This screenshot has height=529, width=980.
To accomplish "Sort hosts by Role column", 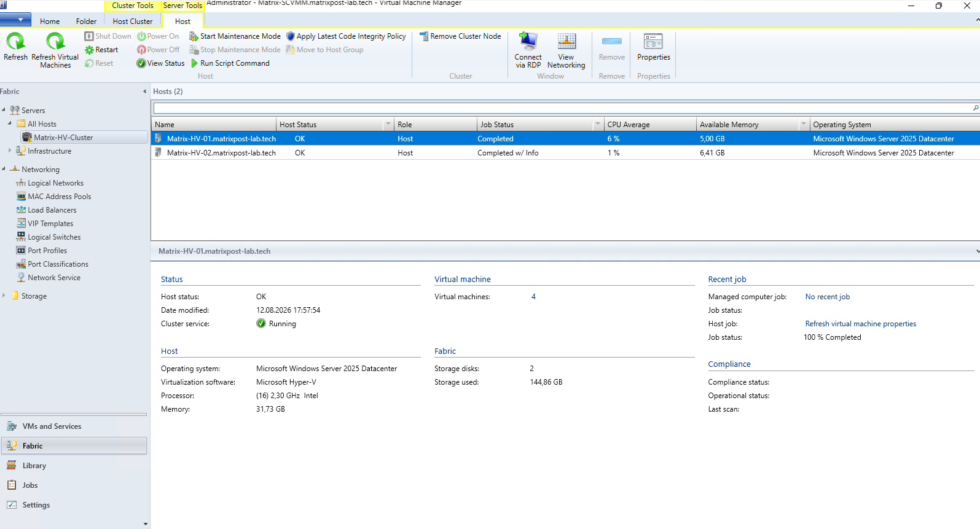I will coord(436,125).
